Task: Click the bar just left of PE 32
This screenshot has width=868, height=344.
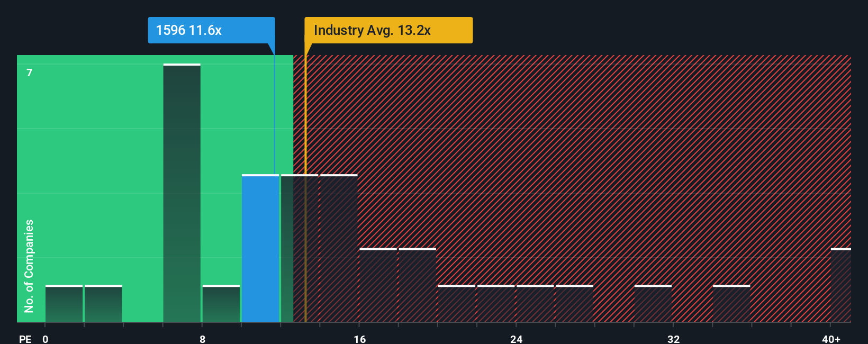Action: pos(653,304)
